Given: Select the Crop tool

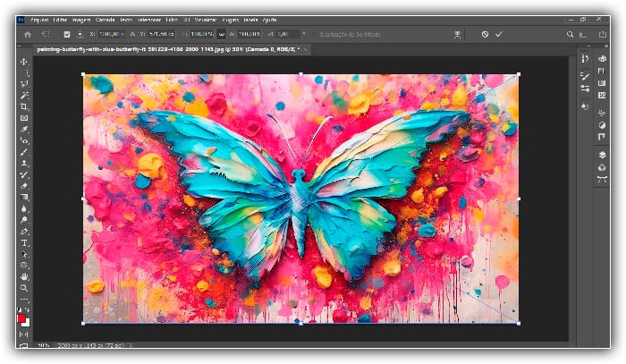Looking at the screenshot, I should (x=24, y=106).
